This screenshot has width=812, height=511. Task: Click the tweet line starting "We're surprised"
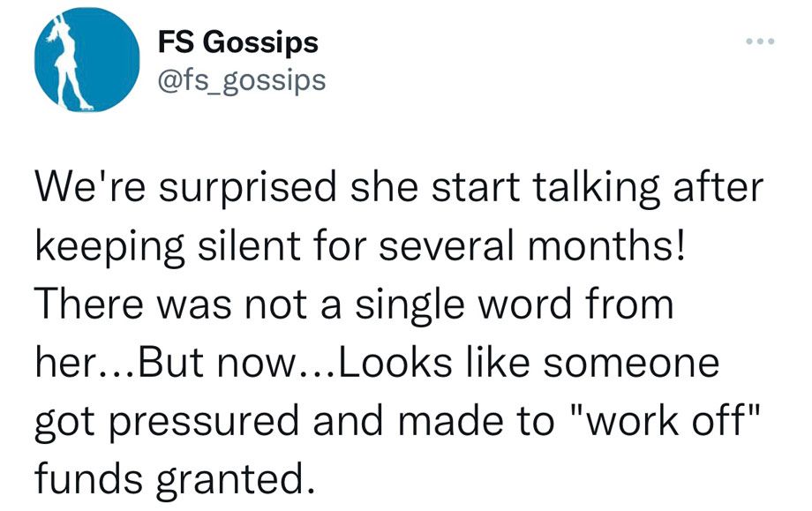[x=399, y=187]
